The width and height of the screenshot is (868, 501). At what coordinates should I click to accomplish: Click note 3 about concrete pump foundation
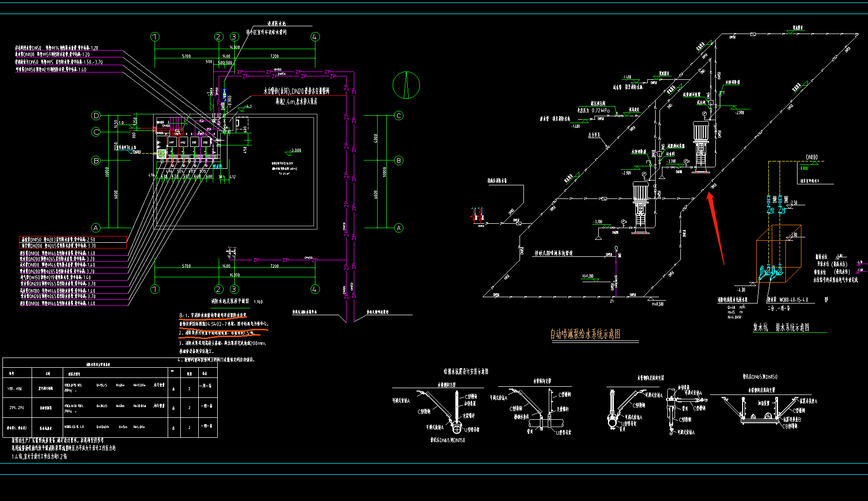point(223,347)
